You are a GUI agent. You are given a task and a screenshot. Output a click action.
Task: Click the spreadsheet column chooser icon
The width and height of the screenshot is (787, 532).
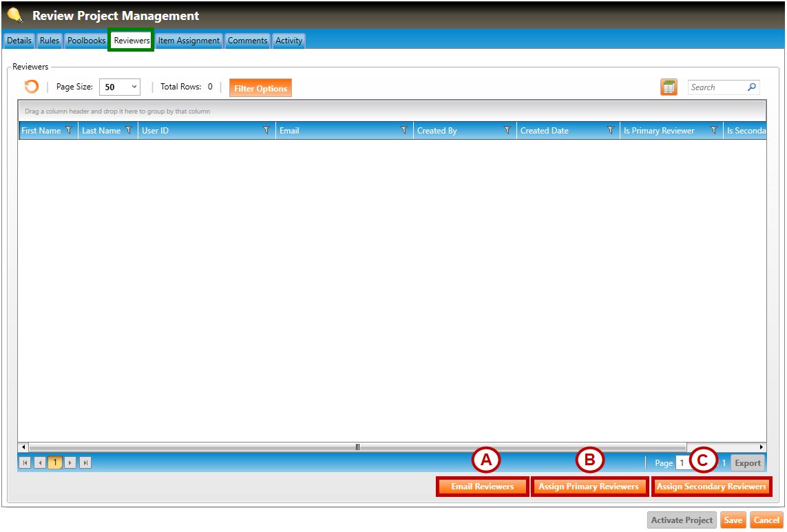[669, 87]
